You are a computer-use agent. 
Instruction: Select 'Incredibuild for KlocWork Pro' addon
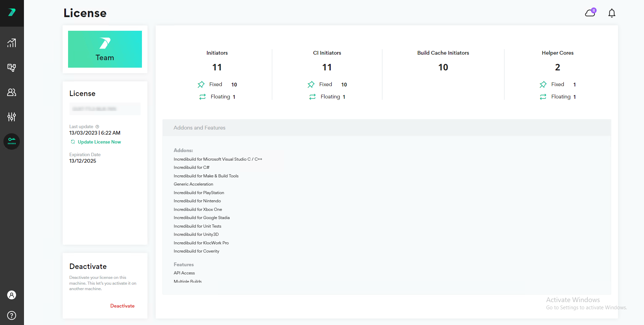click(x=201, y=243)
